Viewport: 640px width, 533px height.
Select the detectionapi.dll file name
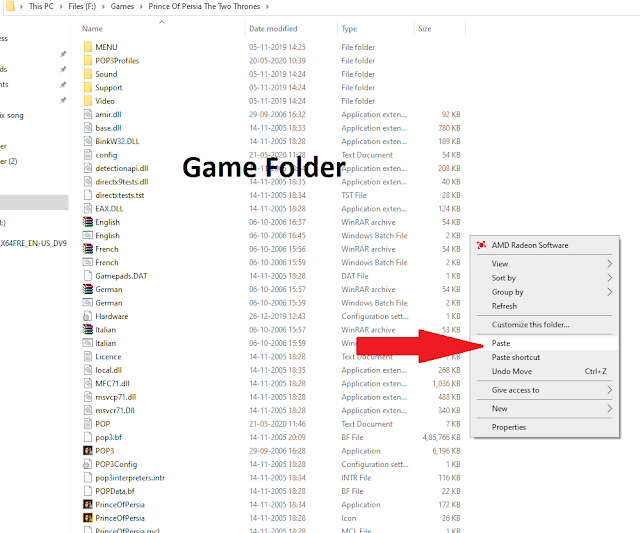122,168
